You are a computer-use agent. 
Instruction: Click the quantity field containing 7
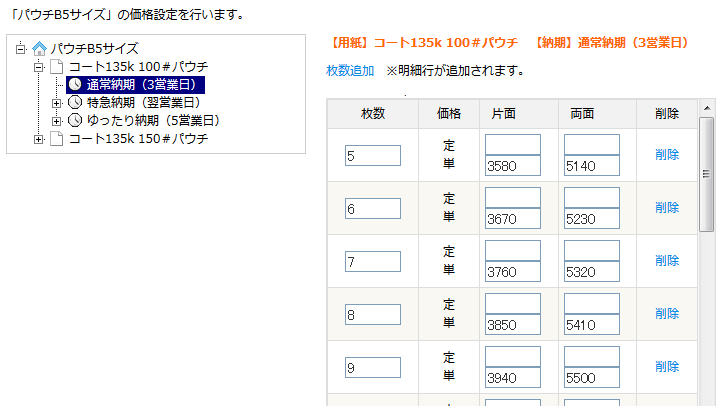click(x=373, y=262)
